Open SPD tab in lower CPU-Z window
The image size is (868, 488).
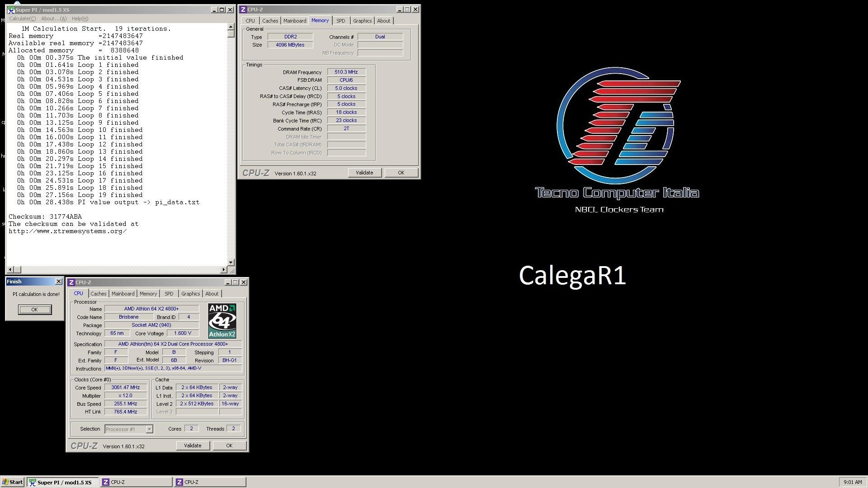[169, 294]
